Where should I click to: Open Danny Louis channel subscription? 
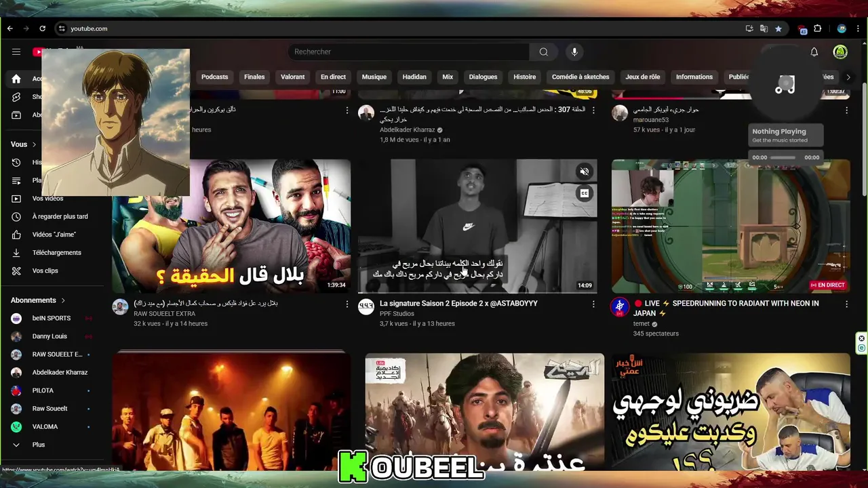[x=51, y=336]
